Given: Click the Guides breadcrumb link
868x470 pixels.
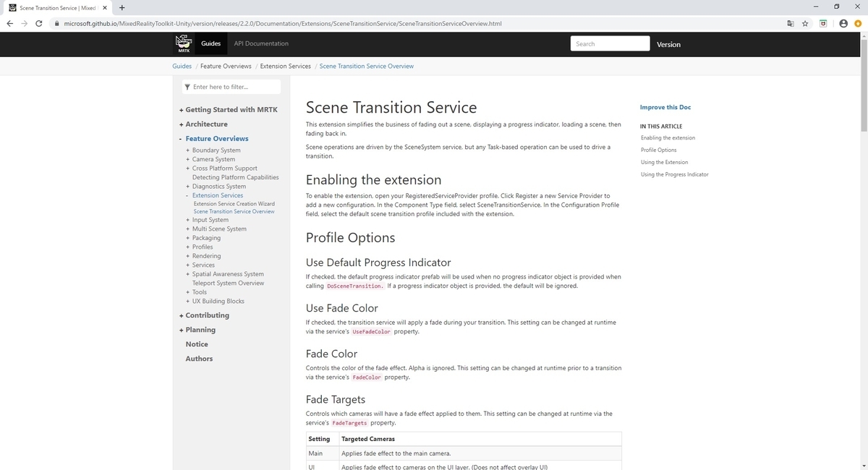Looking at the screenshot, I should tap(182, 66).
